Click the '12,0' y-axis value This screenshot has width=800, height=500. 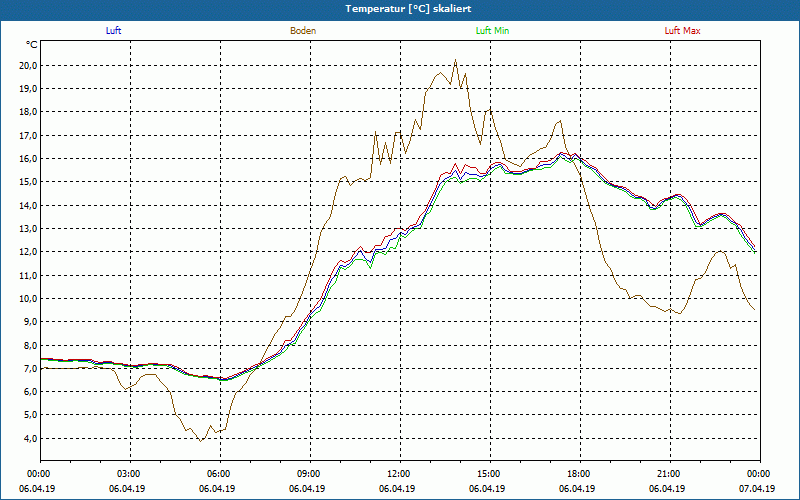pos(28,252)
